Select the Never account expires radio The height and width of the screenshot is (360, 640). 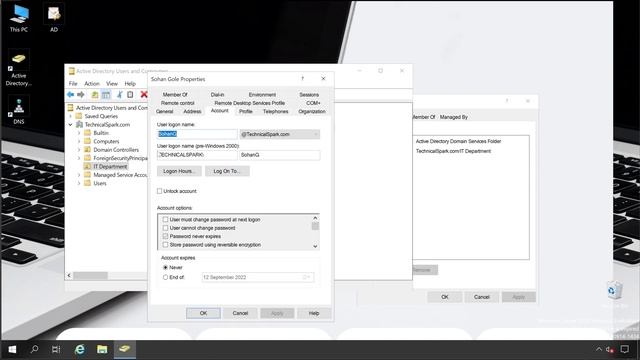point(165,267)
